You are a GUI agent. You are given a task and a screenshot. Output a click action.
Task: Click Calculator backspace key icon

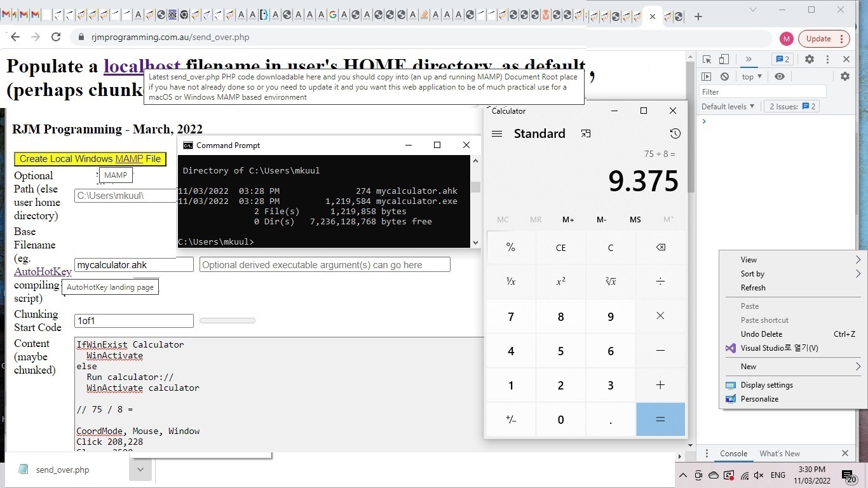tap(660, 248)
